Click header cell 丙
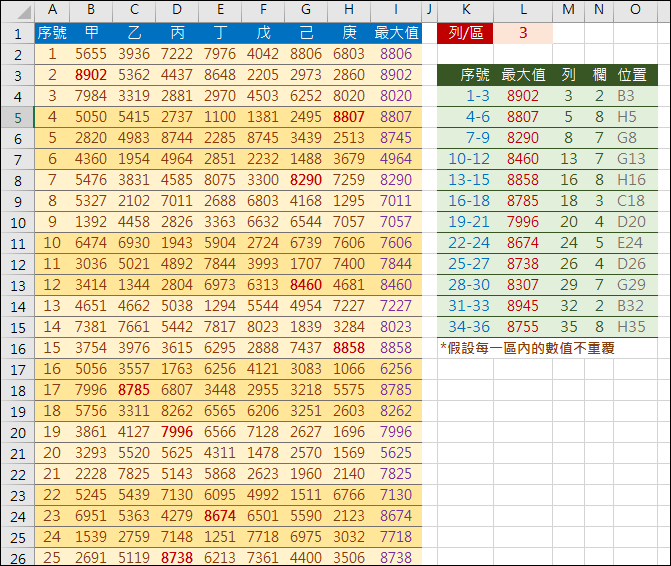671x566 pixels. pos(177,33)
